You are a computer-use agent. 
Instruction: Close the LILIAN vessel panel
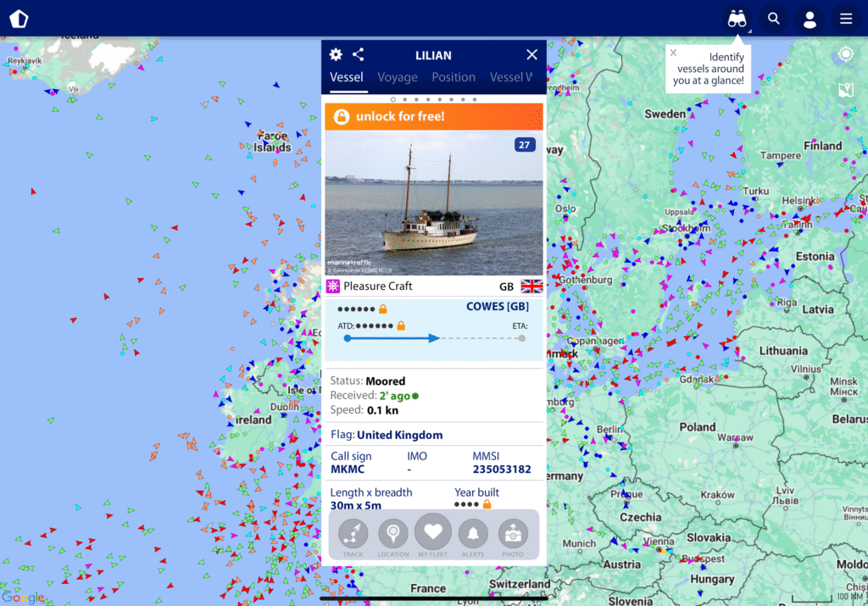click(x=531, y=54)
